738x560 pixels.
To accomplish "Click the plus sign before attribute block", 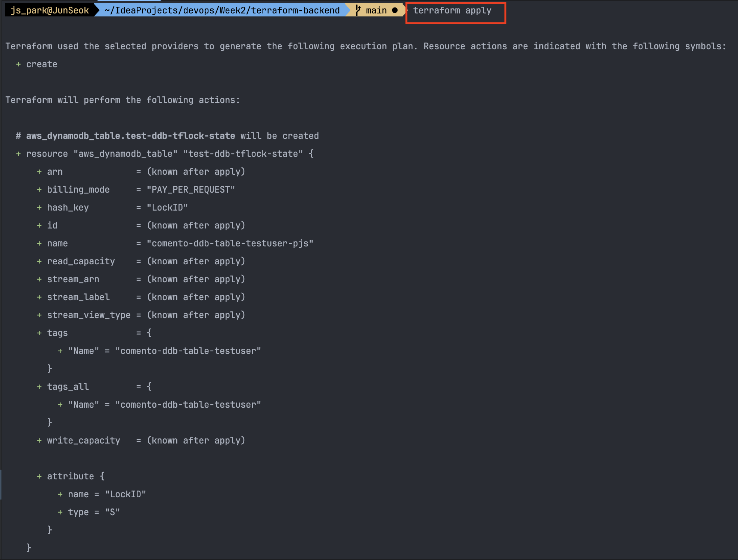I will (39, 476).
